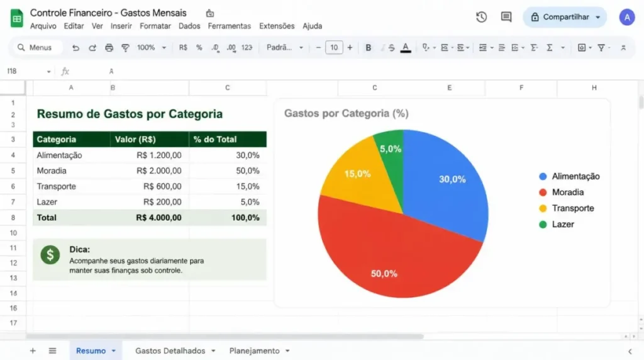
Task: Toggle strikethrough formatting
Action: coord(391,48)
